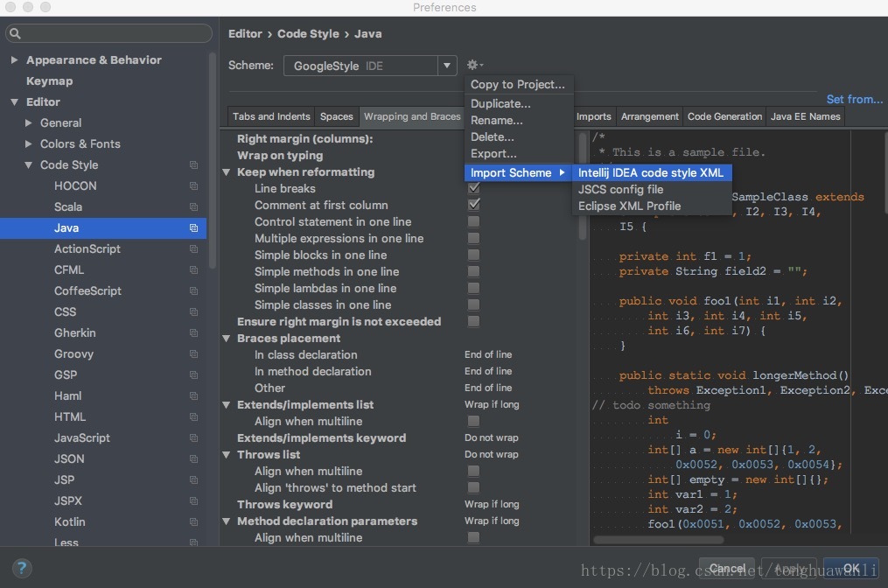This screenshot has height=588, width=888.
Task: Click the settings list vertical scrollbar
Action: point(582,185)
